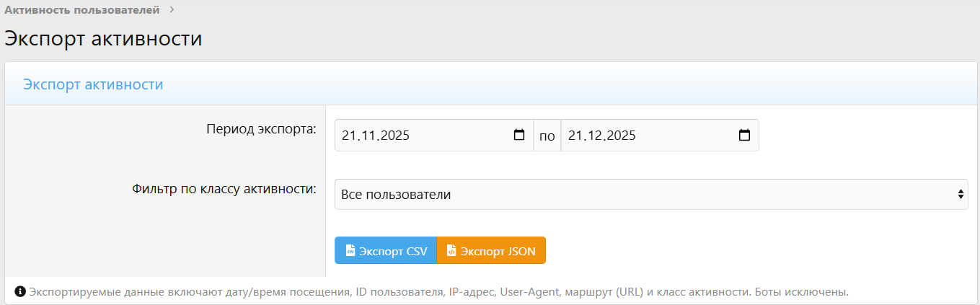Image resolution: width=980 pixels, height=305 pixels.
Task: Click the 'Период экспорта:' label
Action: tap(261, 130)
